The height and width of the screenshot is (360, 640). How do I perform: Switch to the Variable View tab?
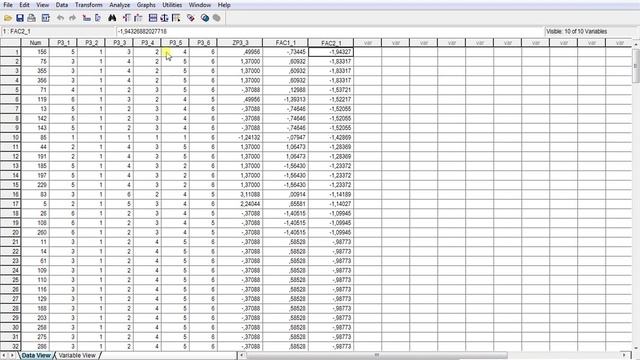[77, 356]
